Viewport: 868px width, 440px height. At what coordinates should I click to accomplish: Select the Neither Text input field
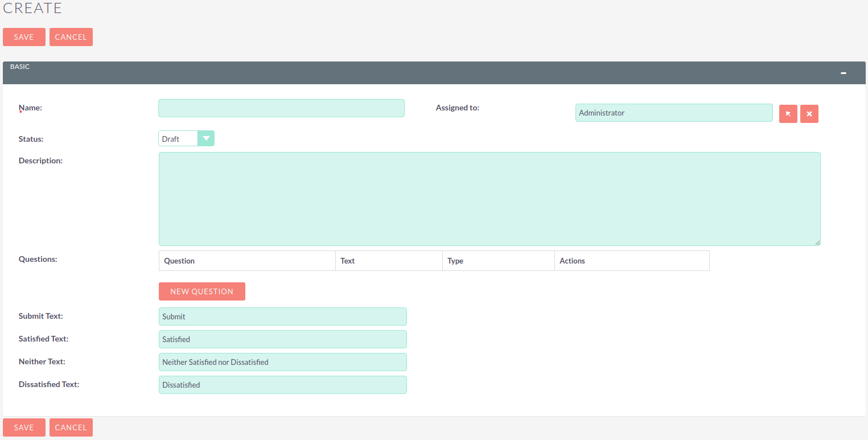[282, 361]
